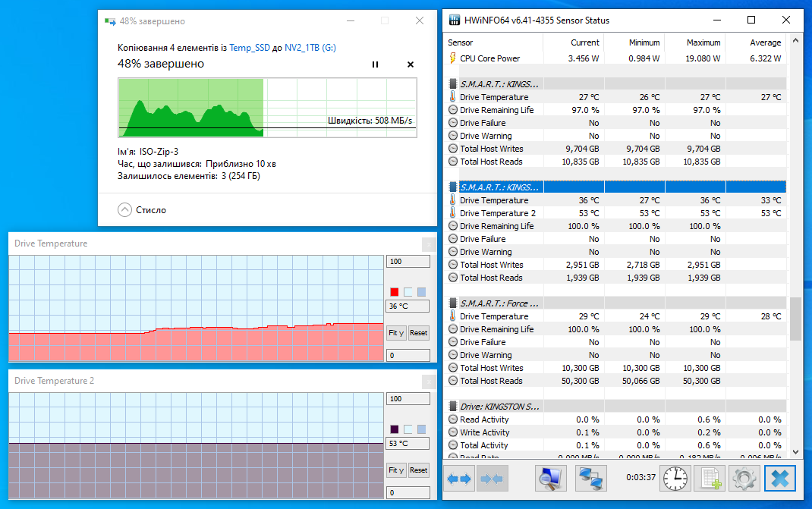
Task: Click the clock icon in HWiNFO toolbar
Action: (x=675, y=478)
